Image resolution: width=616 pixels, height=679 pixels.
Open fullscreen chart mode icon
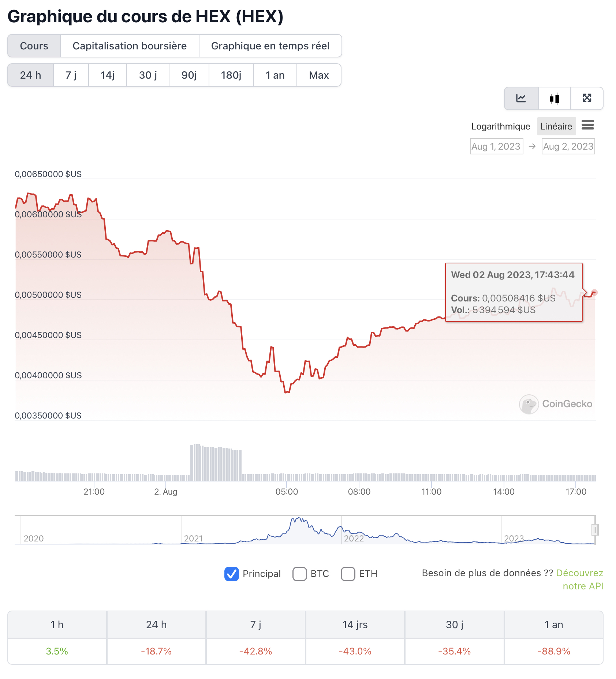pyautogui.click(x=587, y=98)
